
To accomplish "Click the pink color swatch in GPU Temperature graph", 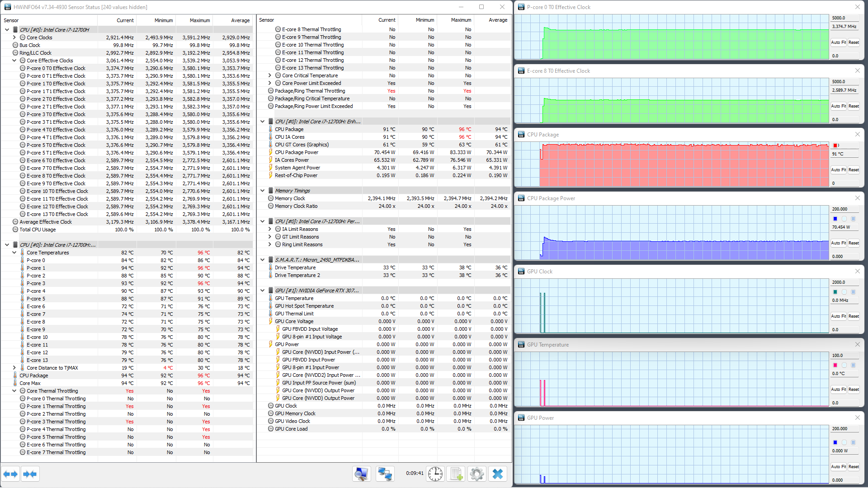I will click(x=835, y=365).
